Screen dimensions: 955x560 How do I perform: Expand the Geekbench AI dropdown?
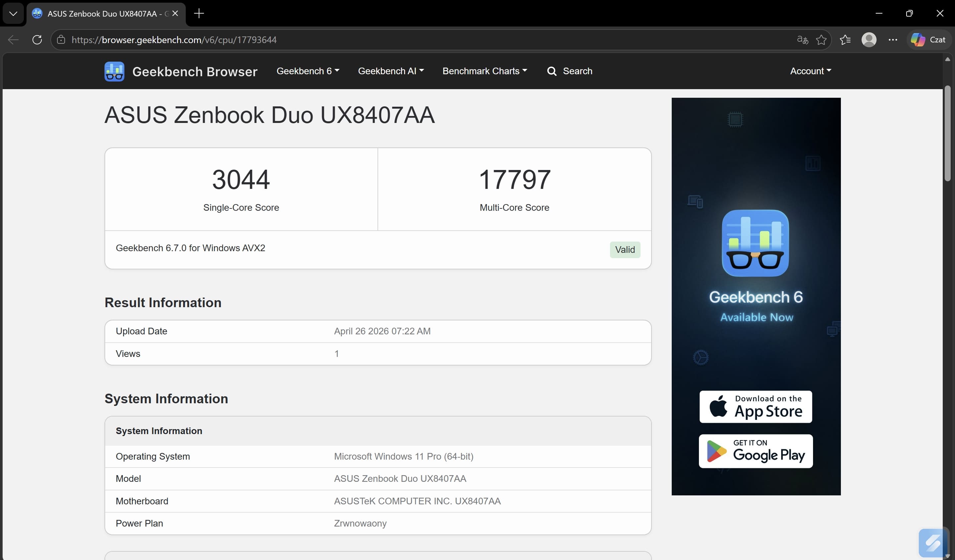(390, 71)
